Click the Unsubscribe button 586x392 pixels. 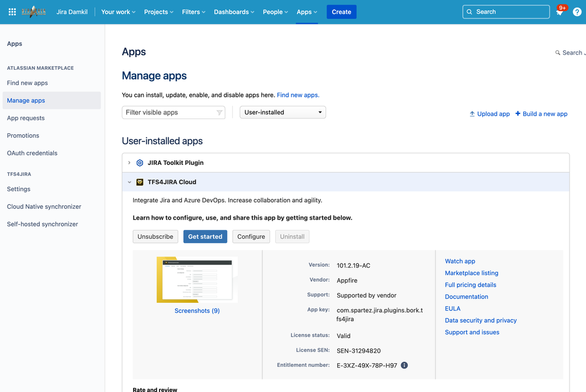point(155,236)
